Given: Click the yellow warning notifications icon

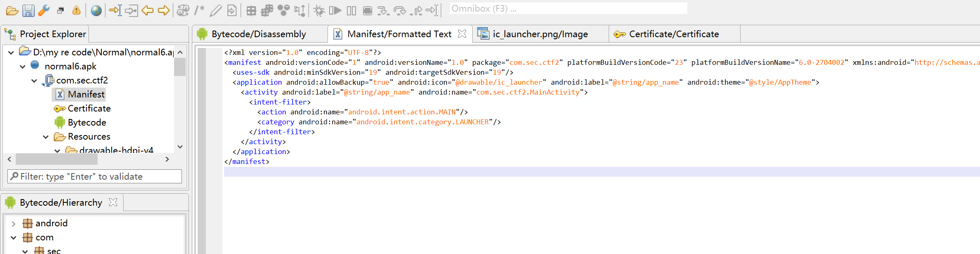Looking at the screenshot, I should click(76, 10).
